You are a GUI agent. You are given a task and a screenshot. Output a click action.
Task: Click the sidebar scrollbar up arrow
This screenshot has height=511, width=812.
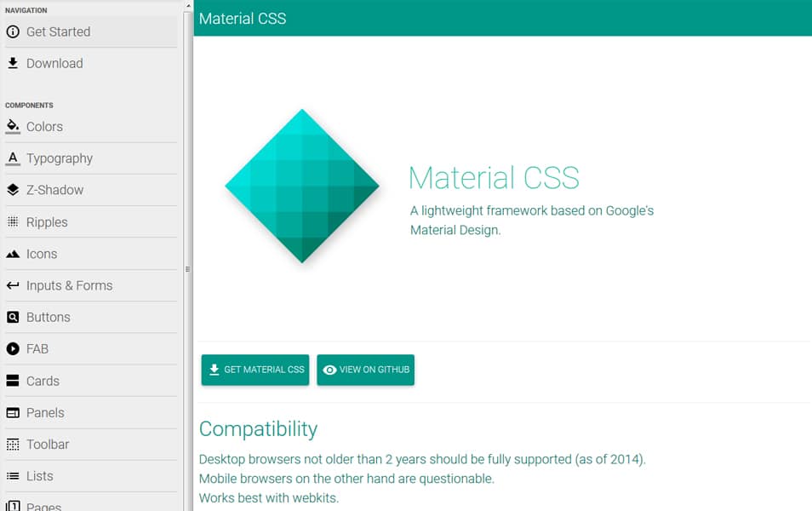188,6
